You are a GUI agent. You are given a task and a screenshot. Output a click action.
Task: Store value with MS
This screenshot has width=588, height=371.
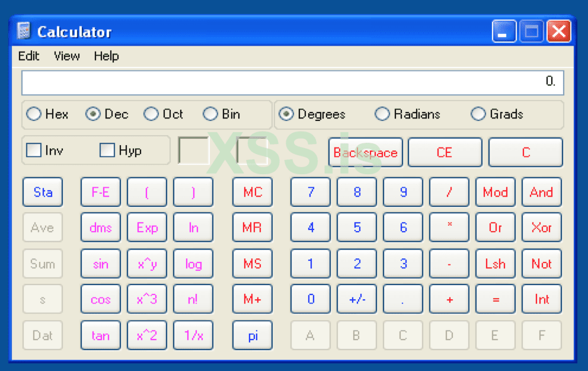253,264
